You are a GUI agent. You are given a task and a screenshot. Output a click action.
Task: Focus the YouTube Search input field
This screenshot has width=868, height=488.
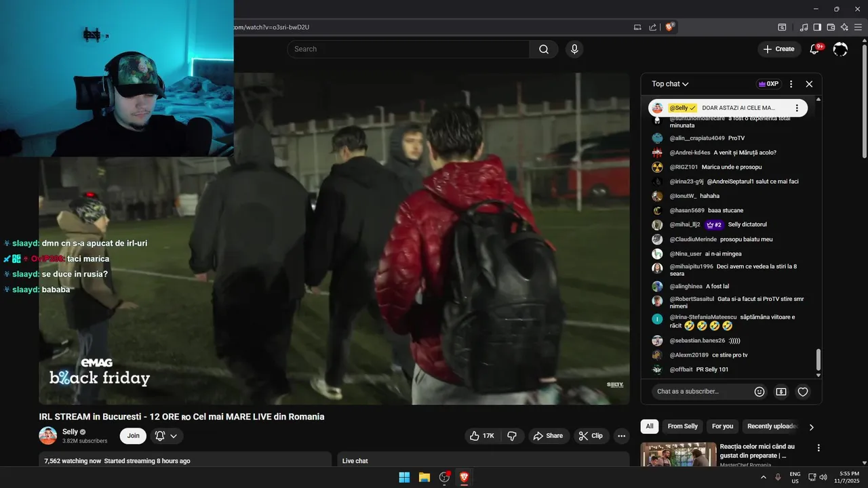tap(408, 49)
